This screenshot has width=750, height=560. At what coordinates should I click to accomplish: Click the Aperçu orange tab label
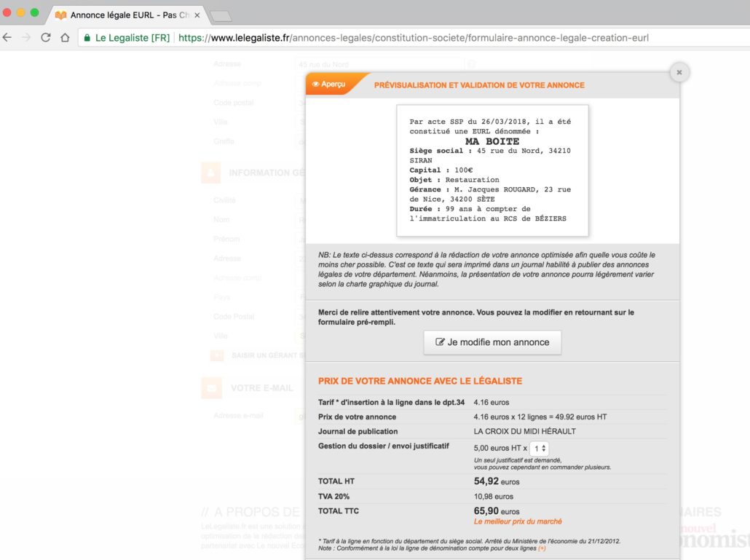[x=333, y=84]
